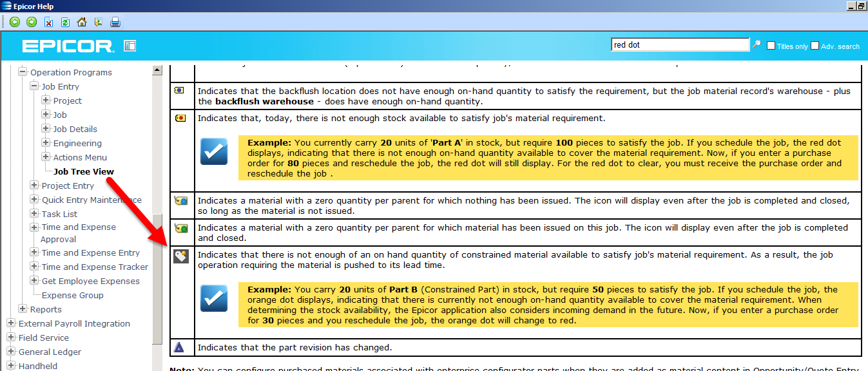
Task: Open Expense Group topic
Action: (73, 295)
